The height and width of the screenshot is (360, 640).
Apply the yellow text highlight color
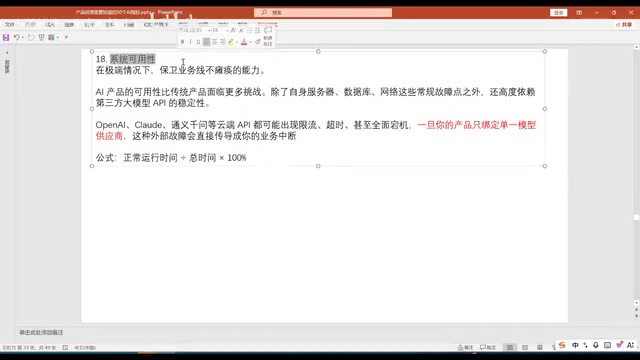coord(231,42)
